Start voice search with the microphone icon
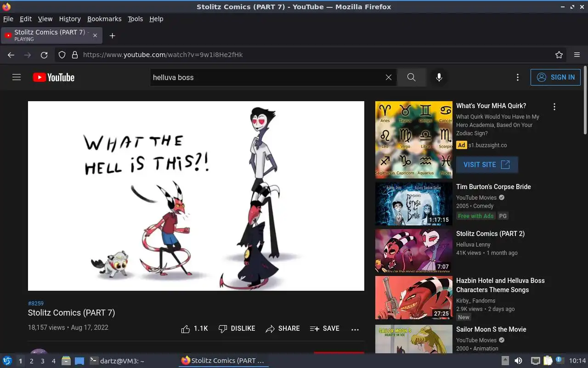588x368 pixels. (439, 77)
